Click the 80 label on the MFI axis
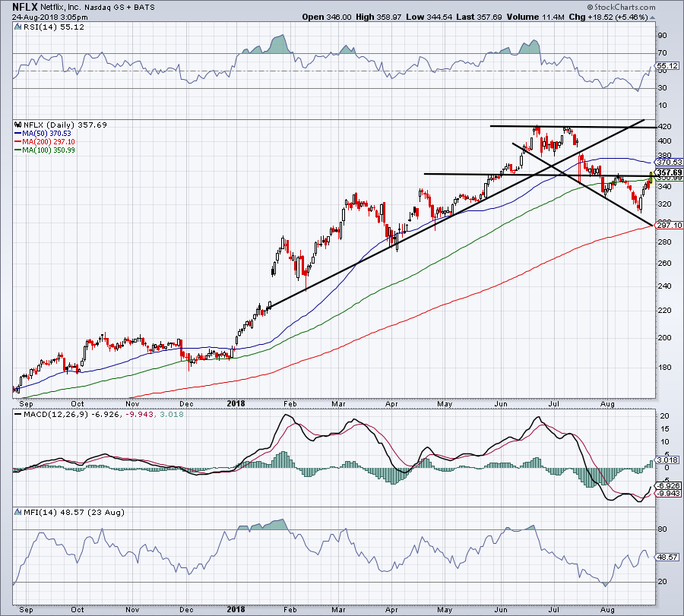 (x=663, y=529)
